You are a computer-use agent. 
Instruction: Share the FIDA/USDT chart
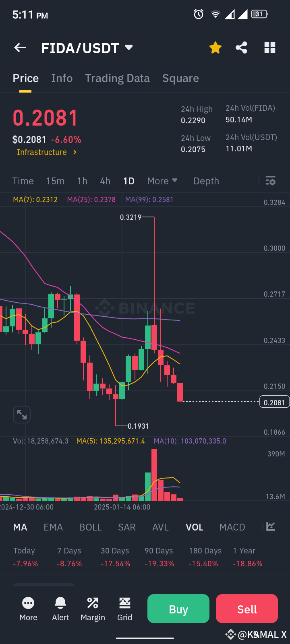click(x=242, y=47)
